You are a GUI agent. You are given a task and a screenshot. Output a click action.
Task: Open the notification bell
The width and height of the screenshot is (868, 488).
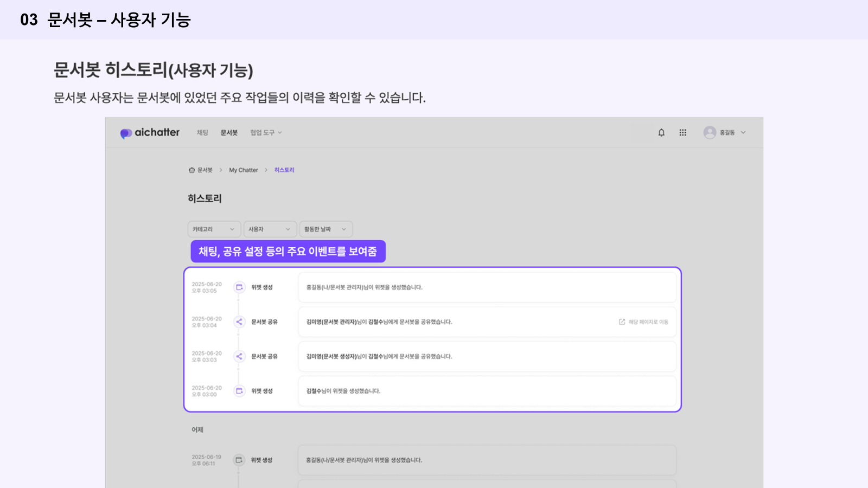pyautogui.click(x=661, y=133)
